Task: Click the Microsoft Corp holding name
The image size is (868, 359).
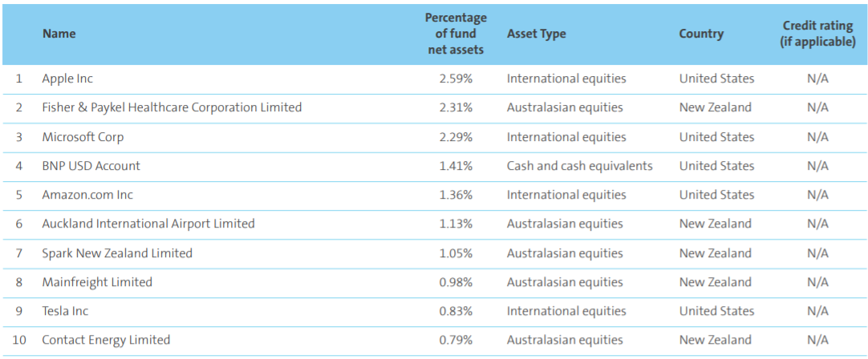Action: [x=83, y=137]
